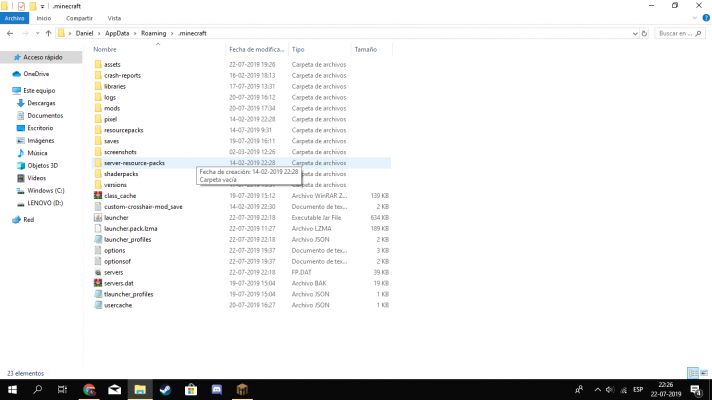Open Task View from the taskbar
The width and height of the screenshot is (712, 400).
click(x=62, y=390)
